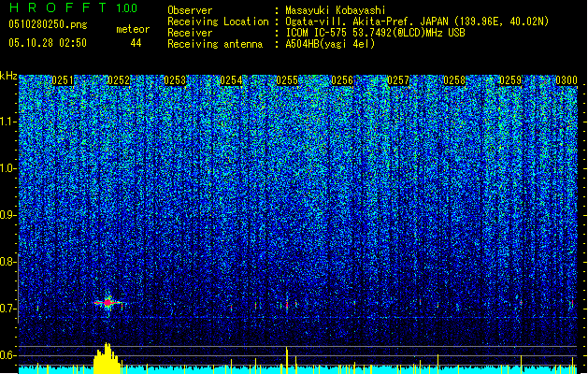Click the 0253 time marker
This screenshot has height=374, width=588.
click(x=175, y=80)
